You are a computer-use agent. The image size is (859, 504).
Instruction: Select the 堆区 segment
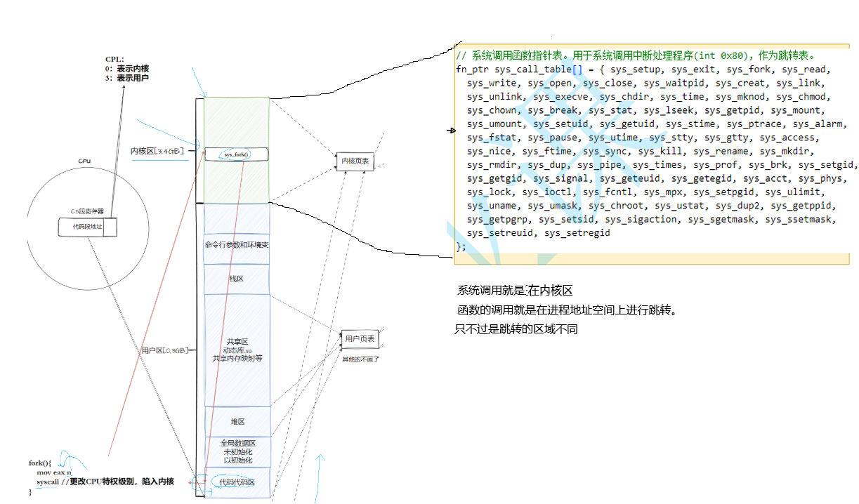point(237,422)
